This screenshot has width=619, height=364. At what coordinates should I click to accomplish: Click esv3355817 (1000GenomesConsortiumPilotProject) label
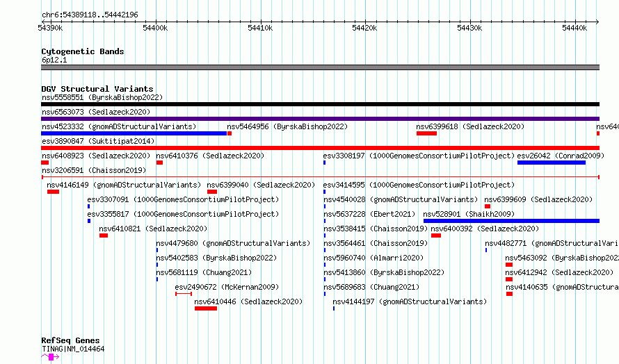(x=183, y=214)
